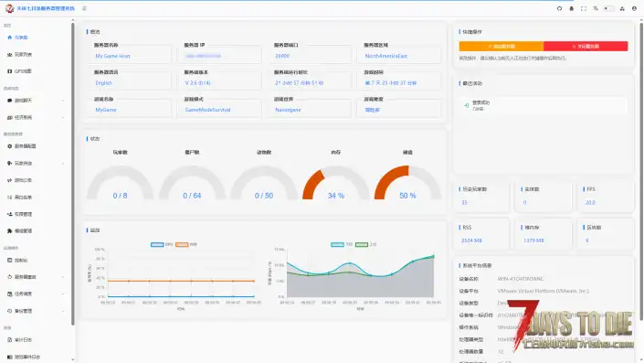Click the memory gauge showing 34 %
Image resolution: width=644 pixels, height=363 pixels.
(335, 183)
